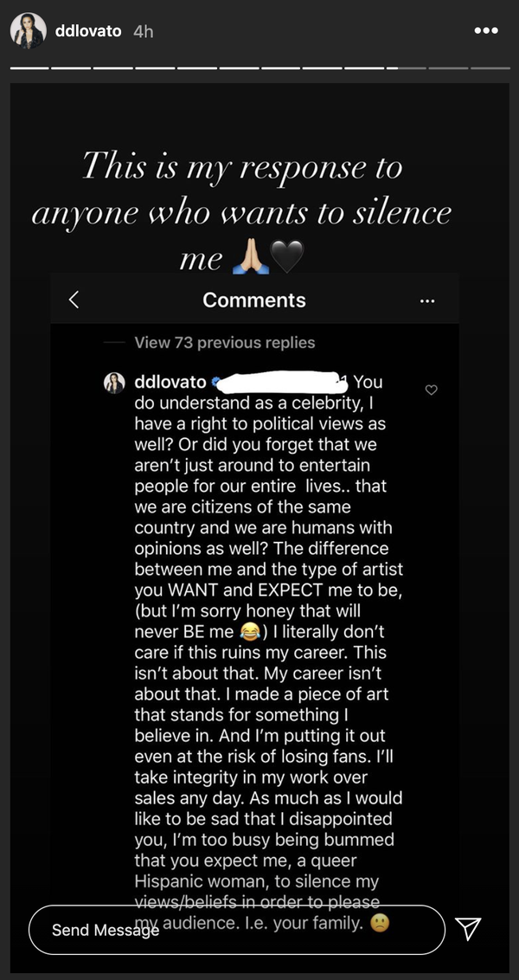519x980 pixels.
Task: Tap the paper airplane share icon
Action: tap(468, 929)
